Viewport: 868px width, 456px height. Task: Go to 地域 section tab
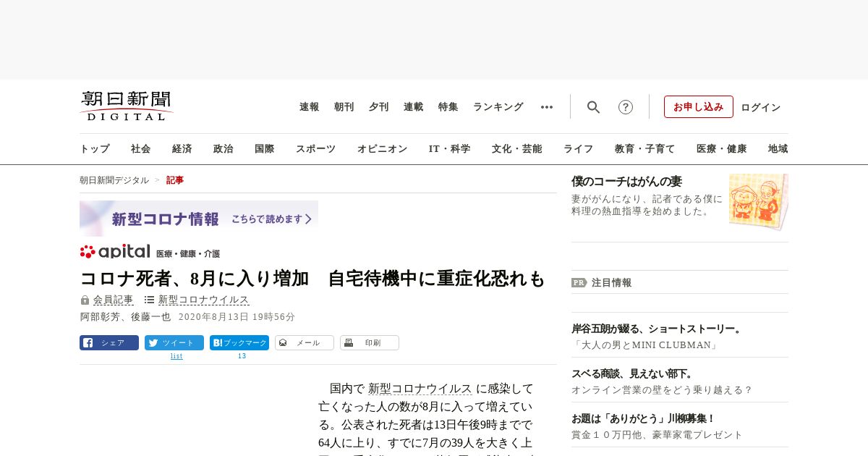[778, 149]
